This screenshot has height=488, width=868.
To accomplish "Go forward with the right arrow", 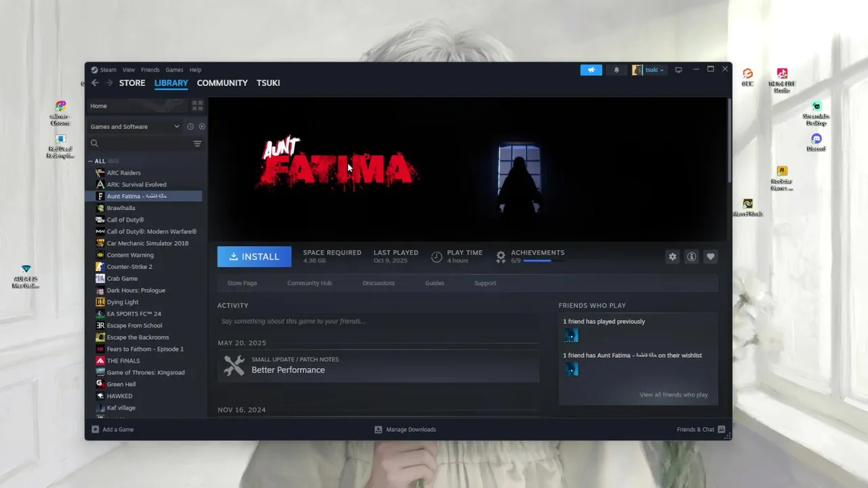I will point(108,83).
